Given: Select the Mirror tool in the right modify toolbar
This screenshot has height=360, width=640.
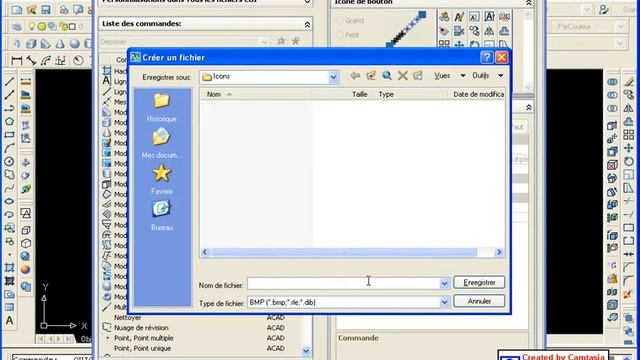Looking at the screenshot, I should pos(629,108).
